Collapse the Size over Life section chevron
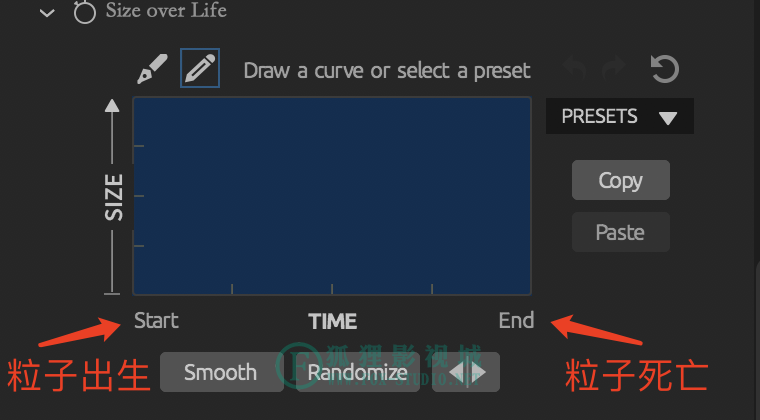This screenshot has width=760, height=420. tap(47, 13)
